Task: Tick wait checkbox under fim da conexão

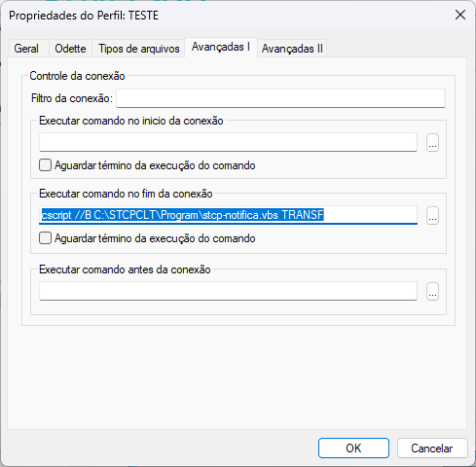Action: tap(45, 238)
